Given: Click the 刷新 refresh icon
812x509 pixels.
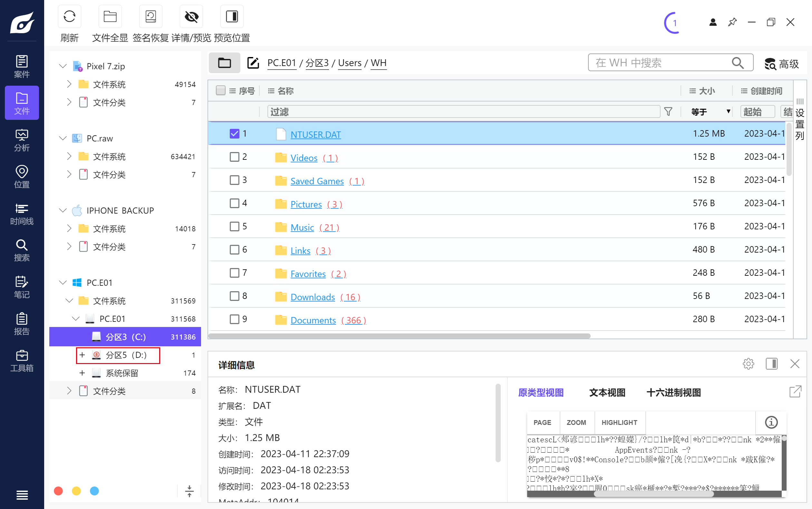Looking at the screenshot, I should (69, 16).
